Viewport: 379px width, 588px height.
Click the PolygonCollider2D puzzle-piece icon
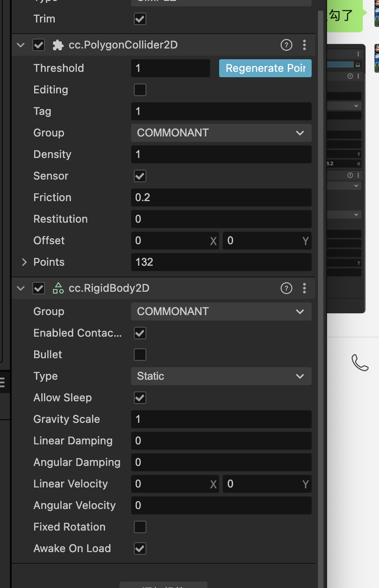point(58,45)
